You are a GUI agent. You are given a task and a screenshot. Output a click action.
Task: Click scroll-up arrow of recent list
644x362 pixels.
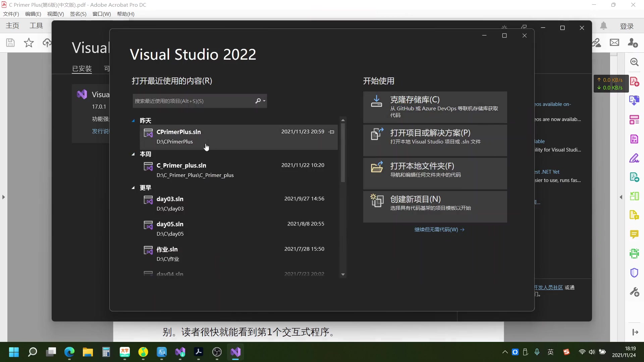[343, 120]
